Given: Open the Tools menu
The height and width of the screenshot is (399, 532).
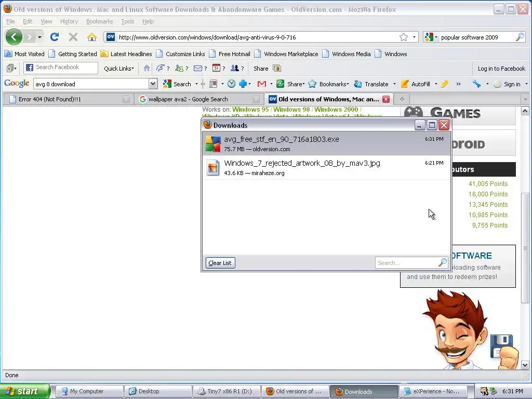Looking at the screenshot, I should pyautogui.click(x=128, y=21).
